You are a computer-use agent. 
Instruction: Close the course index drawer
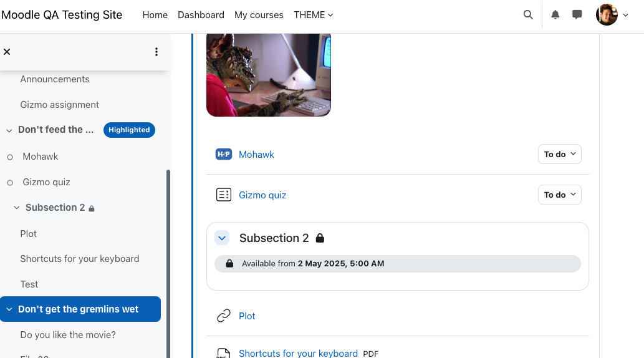pyautogui.click(x=7, y=52)
